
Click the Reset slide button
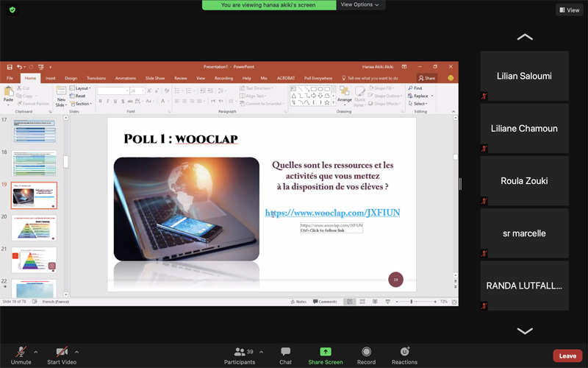[78, 96]
